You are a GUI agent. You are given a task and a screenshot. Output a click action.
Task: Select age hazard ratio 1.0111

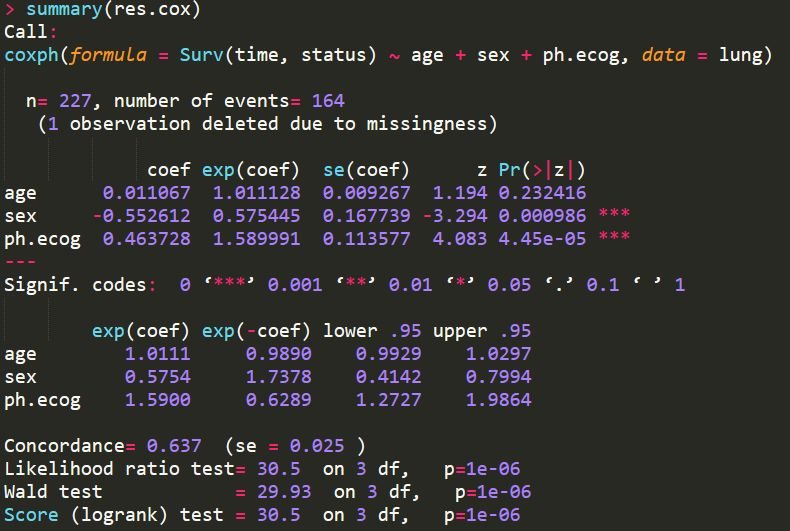click(x=158, y=354)
